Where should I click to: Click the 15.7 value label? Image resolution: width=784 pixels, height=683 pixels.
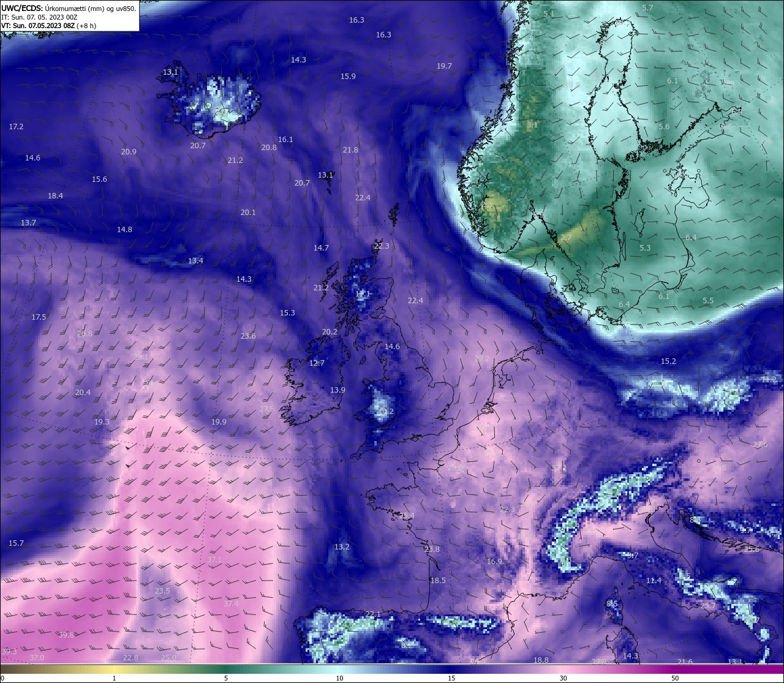[x=16, y=543]
